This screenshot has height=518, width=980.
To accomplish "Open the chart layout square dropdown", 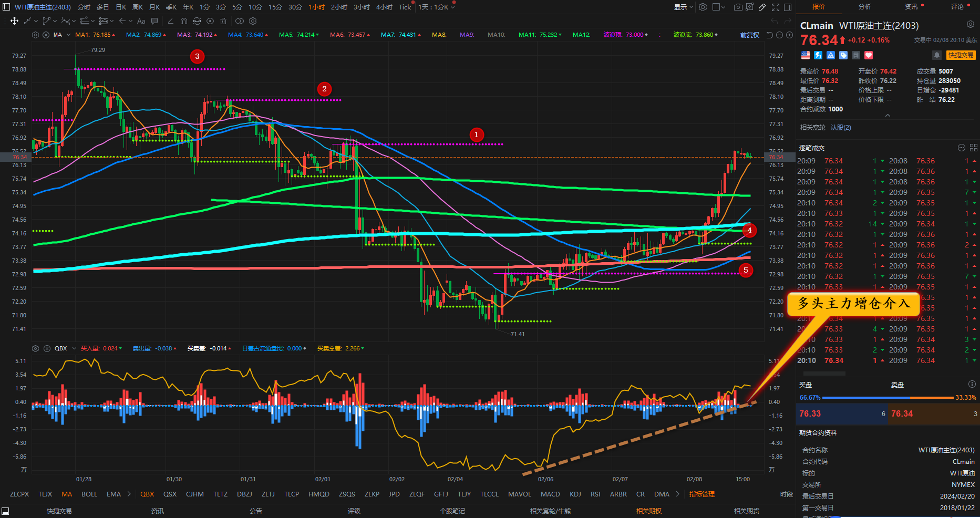I will pyautogui.click(x=719, y=7).
